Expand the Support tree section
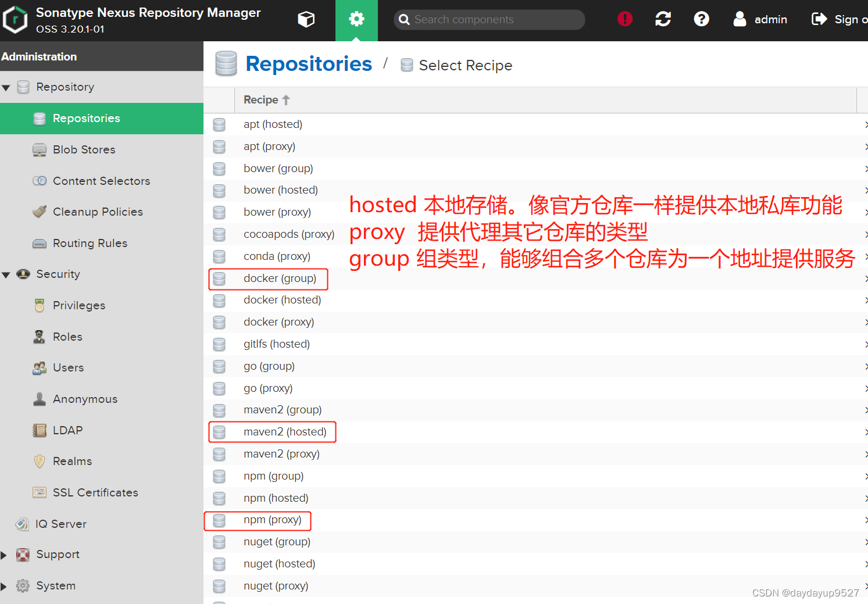 [x=4, y=555]
